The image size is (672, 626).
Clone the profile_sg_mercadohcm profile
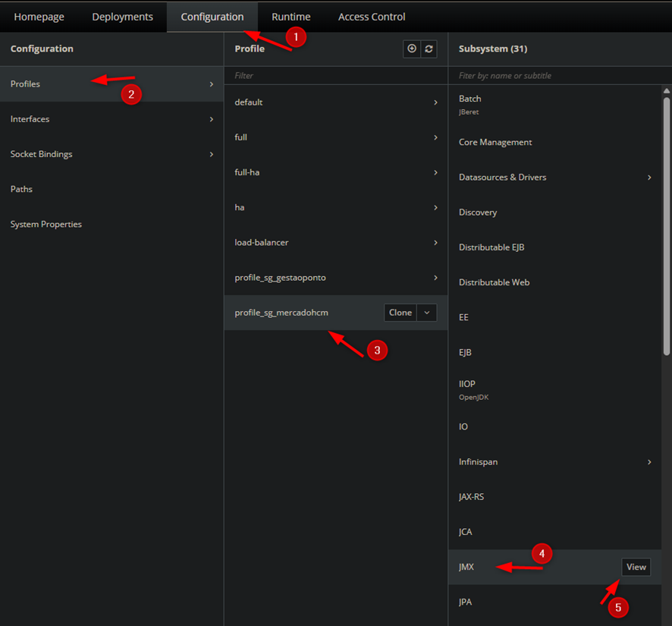pos(400,313)
